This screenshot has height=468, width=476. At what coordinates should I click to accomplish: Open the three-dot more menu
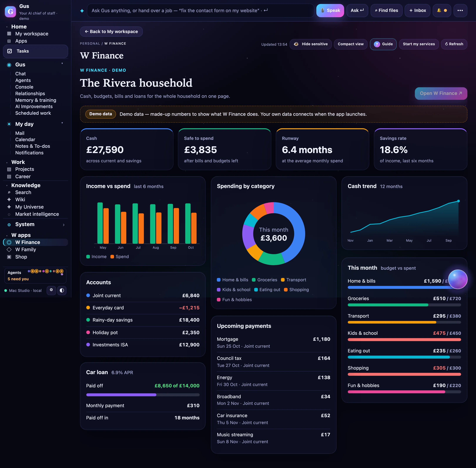coord(460,11)
